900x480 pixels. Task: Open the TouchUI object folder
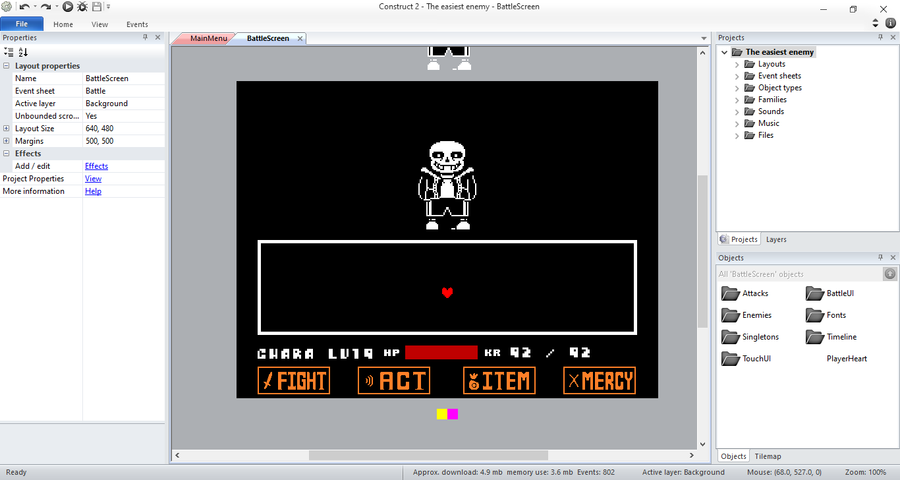[746, 359]
